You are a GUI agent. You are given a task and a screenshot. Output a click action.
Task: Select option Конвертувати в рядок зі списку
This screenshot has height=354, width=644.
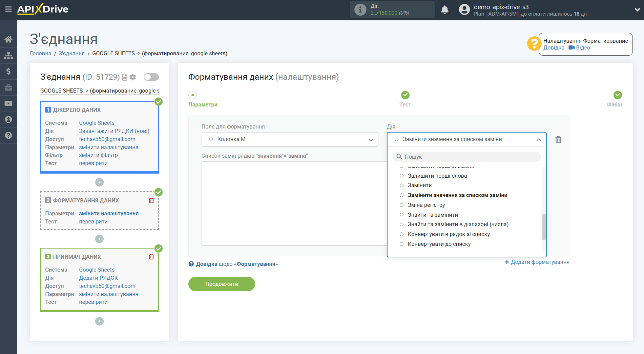pos(449,234)
